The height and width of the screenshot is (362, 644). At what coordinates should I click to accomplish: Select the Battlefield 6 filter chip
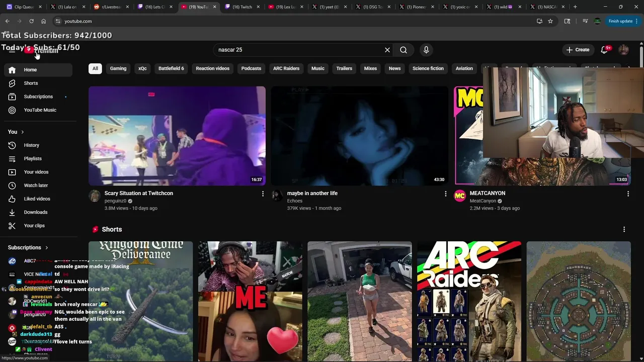click(x=171, y=68)
